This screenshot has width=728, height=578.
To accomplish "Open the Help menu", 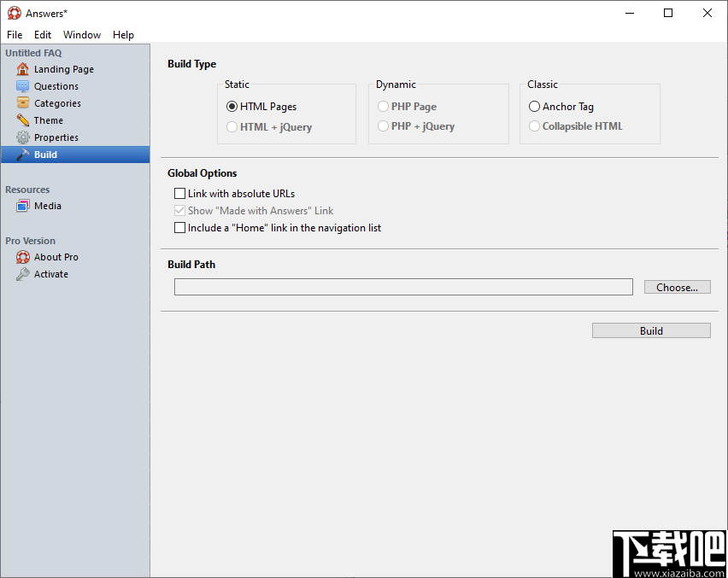I will pos(123,35).
